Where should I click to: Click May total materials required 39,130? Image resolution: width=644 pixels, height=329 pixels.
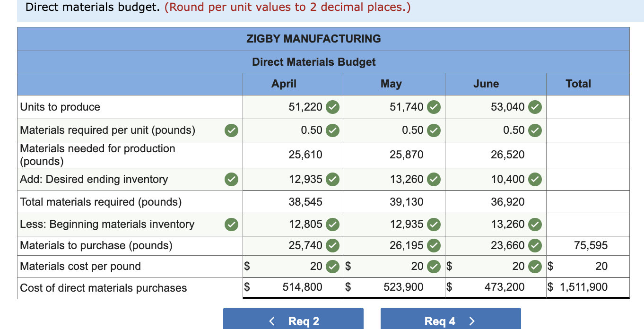(407, 202)
